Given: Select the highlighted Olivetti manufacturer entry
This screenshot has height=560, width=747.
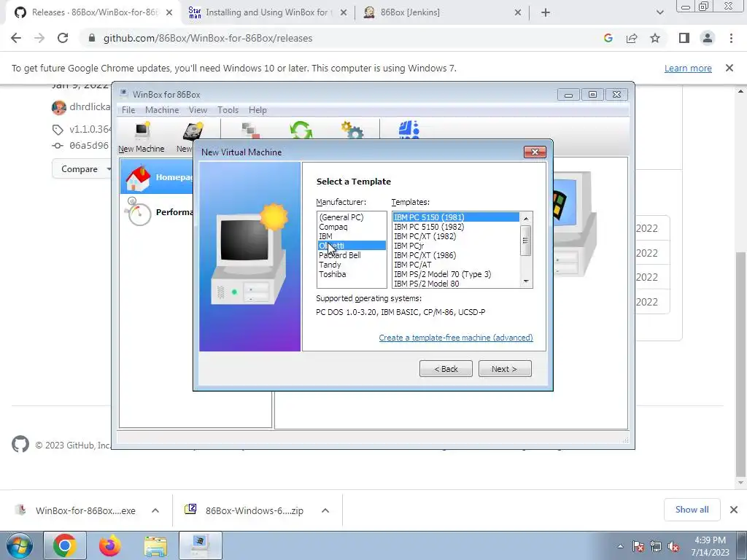Looking at the screenshot, I should 352,246.
